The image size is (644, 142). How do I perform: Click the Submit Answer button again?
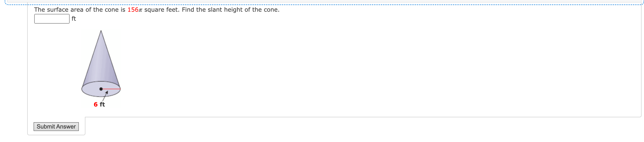(x=56, y=126)
